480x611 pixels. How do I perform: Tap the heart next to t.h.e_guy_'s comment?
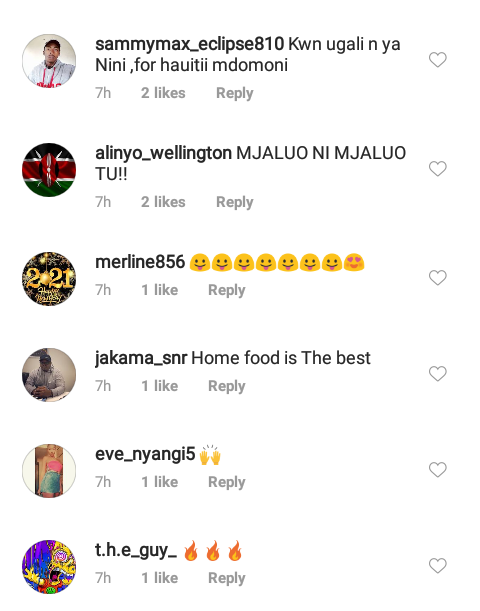click(438, 566)
